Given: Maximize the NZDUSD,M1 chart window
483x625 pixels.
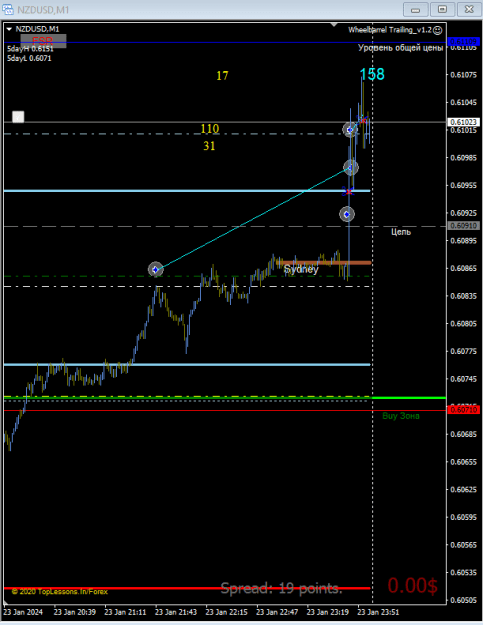Looking at the screenshot, I should [x=442, y=9].
